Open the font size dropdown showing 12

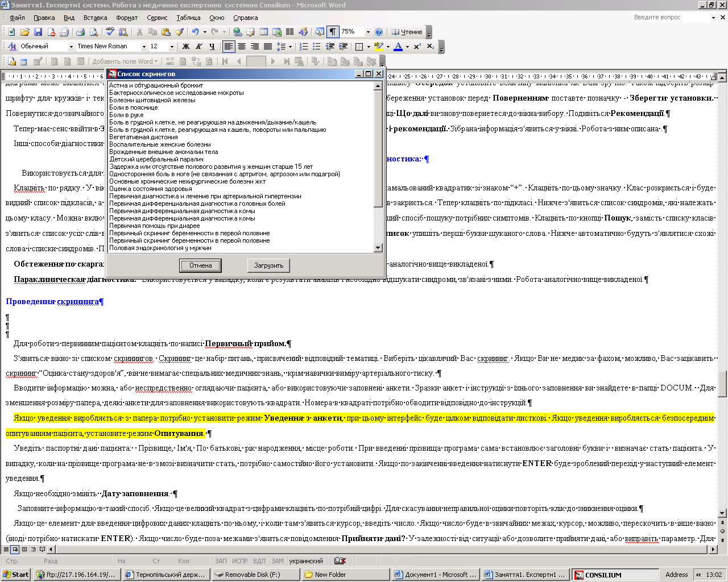pyautogui.click(x=172, y=47)
